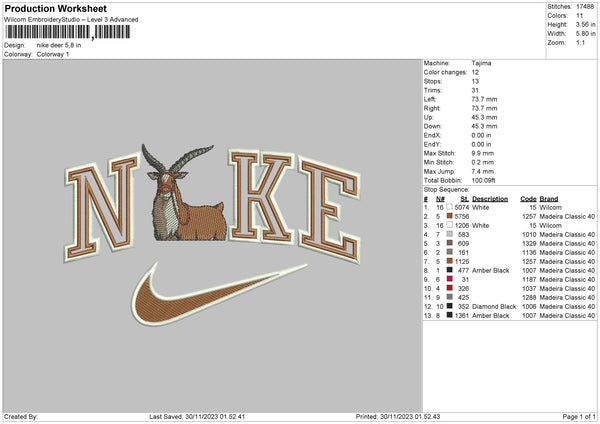Click the code 1187 in the stop table
The height and width of the screenshot is (424, 600).
pyautogui.click(x=529, y=279)
